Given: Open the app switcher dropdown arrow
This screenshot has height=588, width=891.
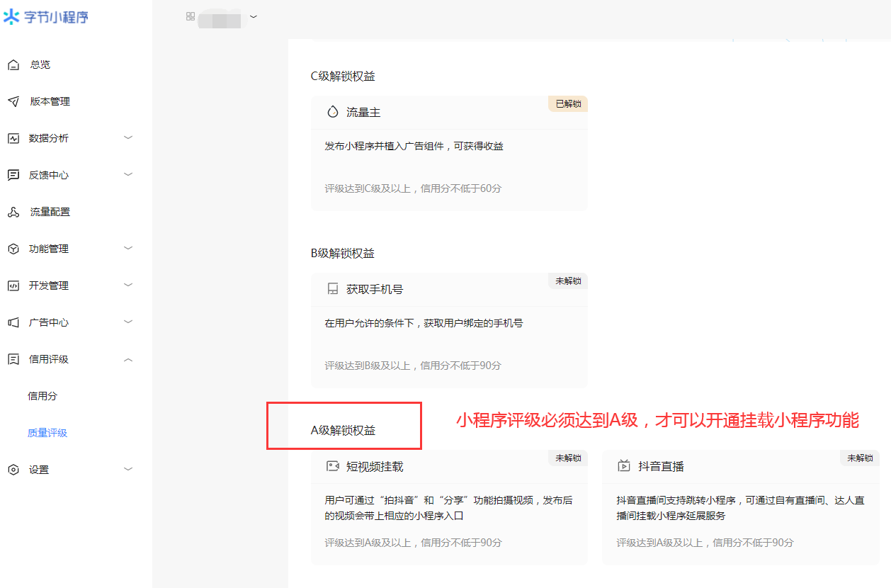Looking at the screenshot, I should point(254,16).
